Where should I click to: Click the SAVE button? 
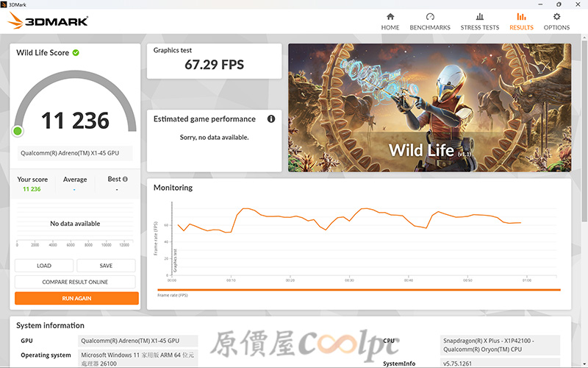point(106,266)
